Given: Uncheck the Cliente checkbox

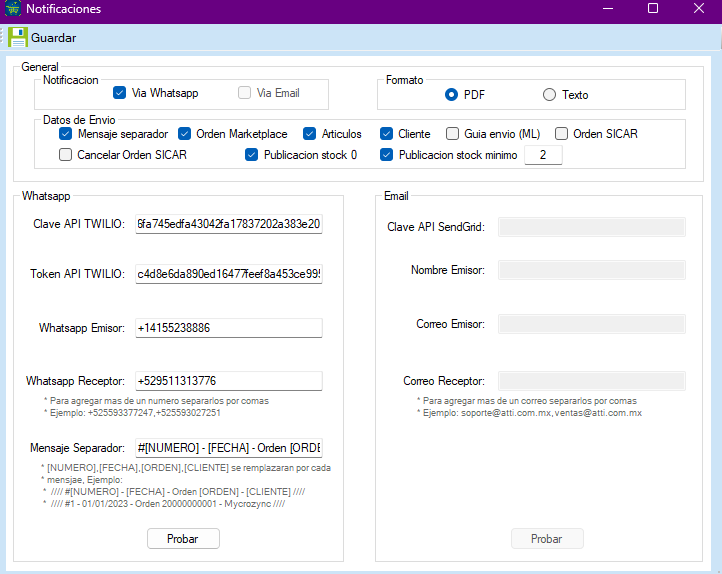Looking at the screenshot, I should click(387, 134).
